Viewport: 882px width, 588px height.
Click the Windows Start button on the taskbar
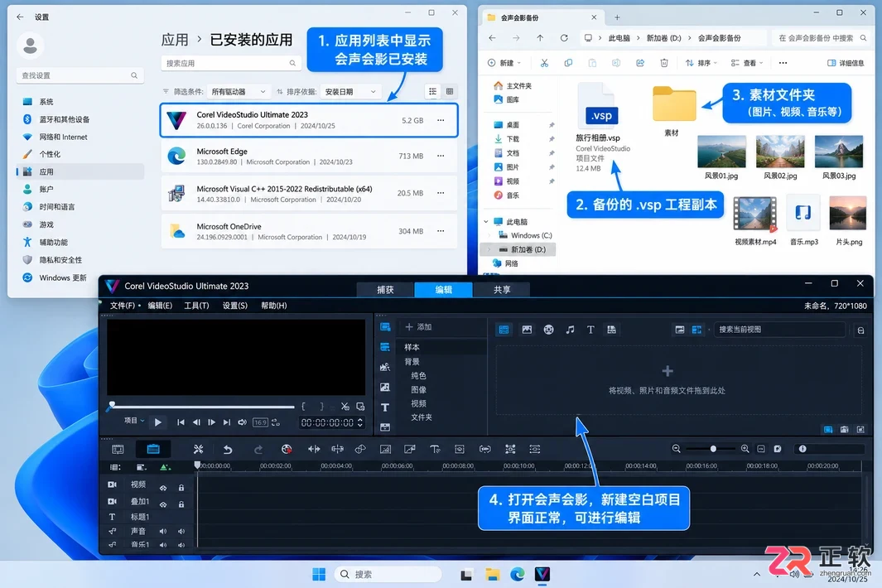point(319,574)
